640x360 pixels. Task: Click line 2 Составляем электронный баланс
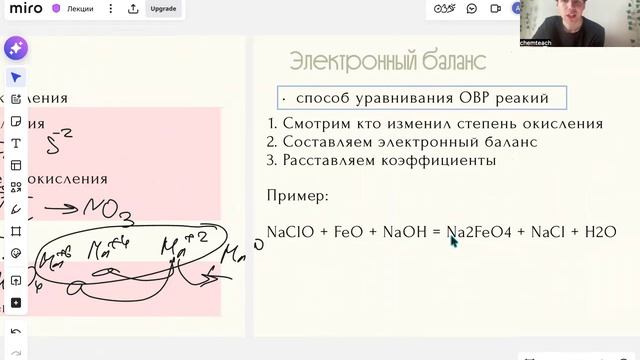click(402, 142)
